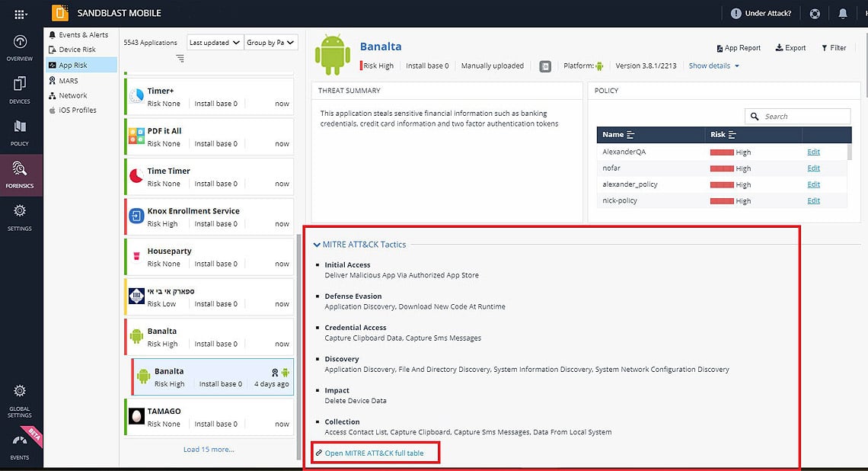
Task: Select the Time Timer application
Action: click(209, 177)
